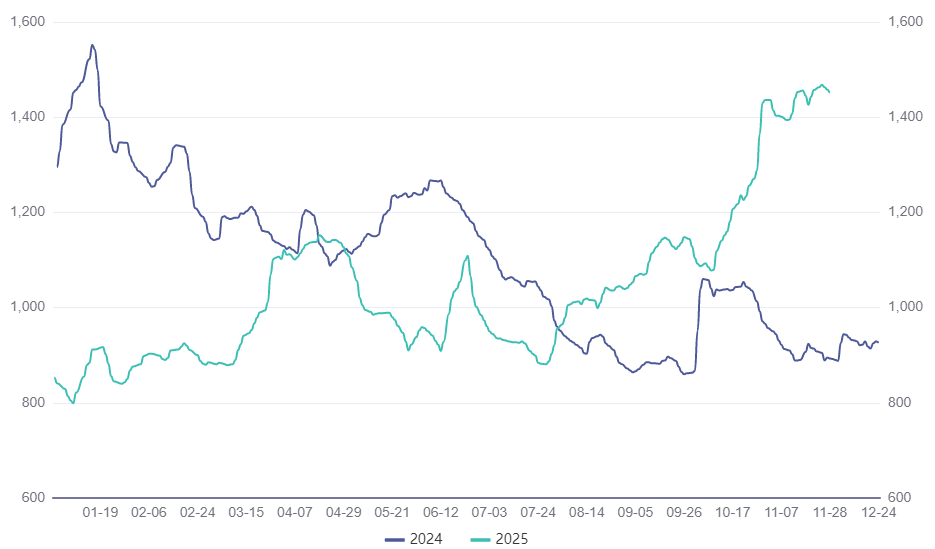Click the right-axis 1,400 value label
The width and height of the screenshot is (935, 549).
[906, 117]
